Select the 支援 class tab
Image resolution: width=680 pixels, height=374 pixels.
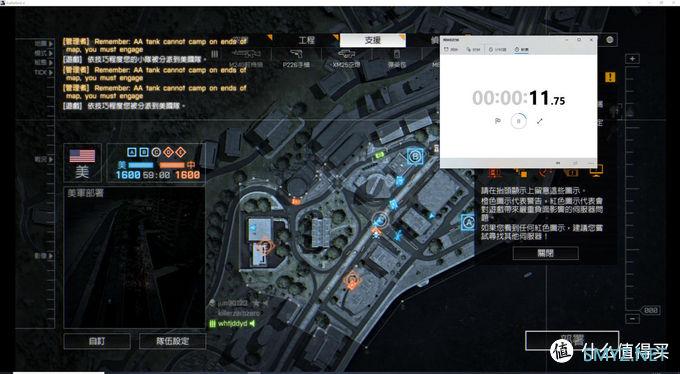373,40
